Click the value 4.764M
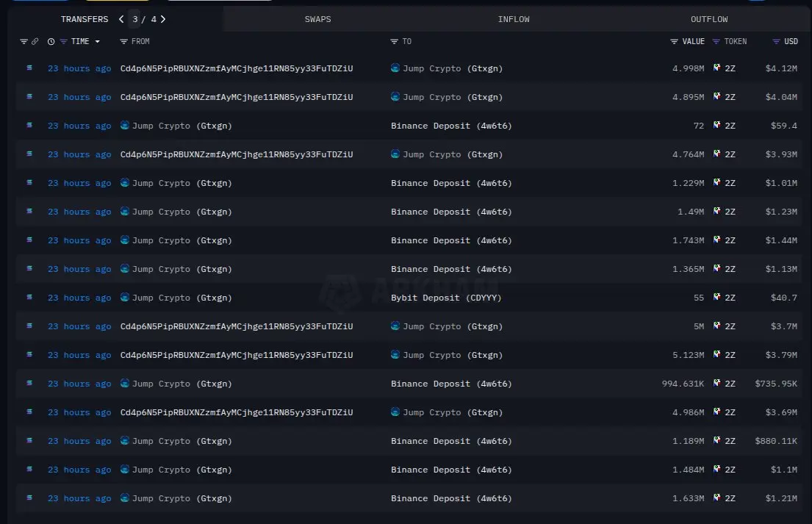 [x=689, y=154]
